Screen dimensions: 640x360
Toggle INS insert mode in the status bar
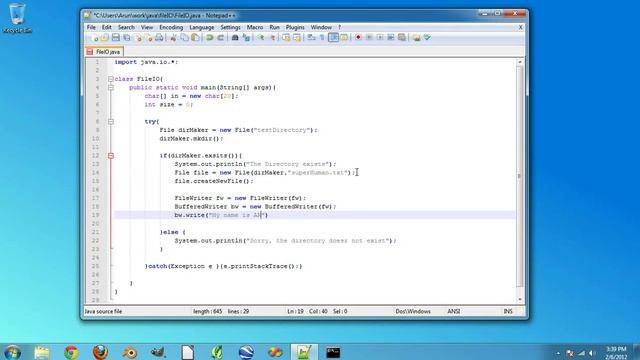coord(508,311)
